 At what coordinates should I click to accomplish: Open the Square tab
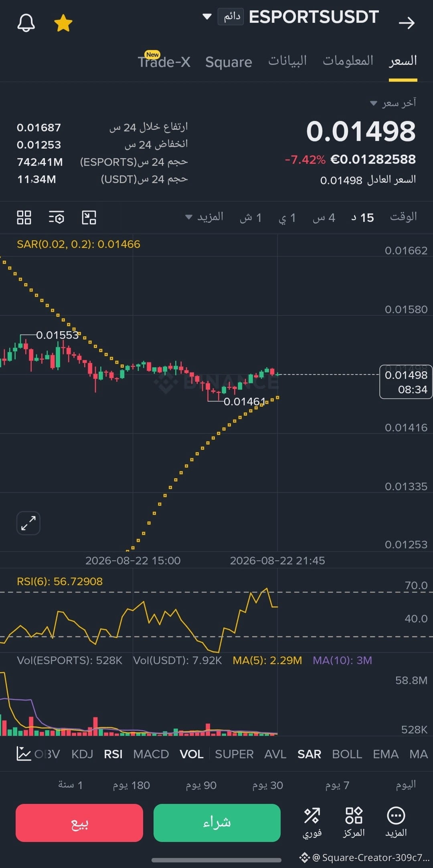click(x=229, y=62)
